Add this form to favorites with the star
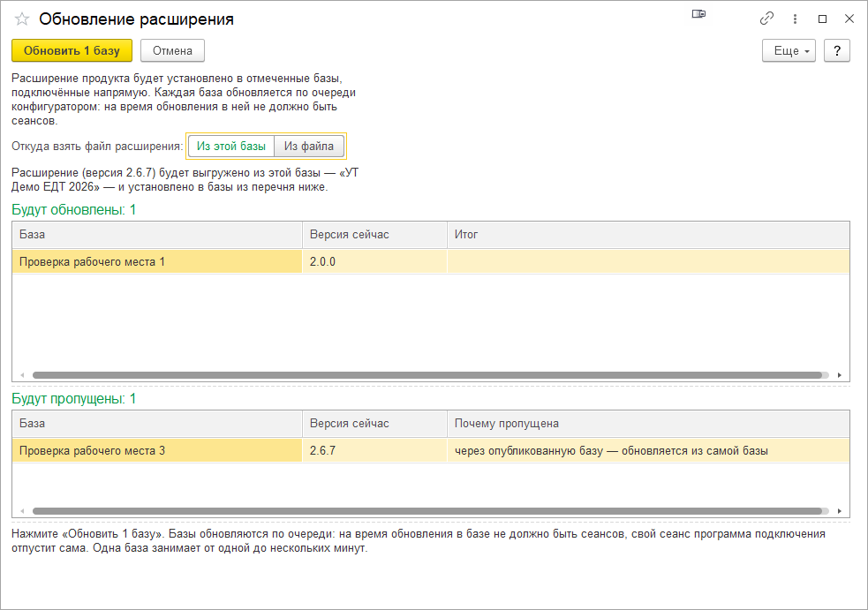868x610 pixels. tap(21, 19)
